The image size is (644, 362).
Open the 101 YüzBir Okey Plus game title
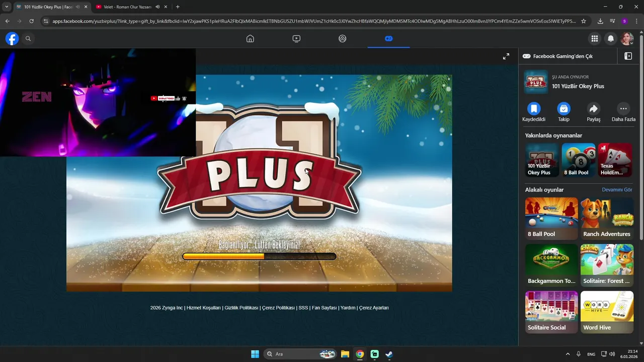[578, 86]
